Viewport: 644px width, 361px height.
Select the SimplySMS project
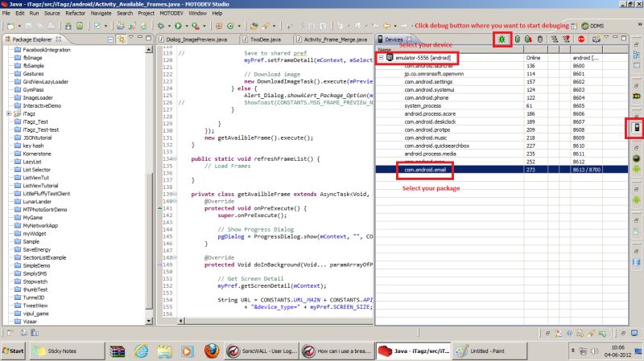tap(31, 273)
